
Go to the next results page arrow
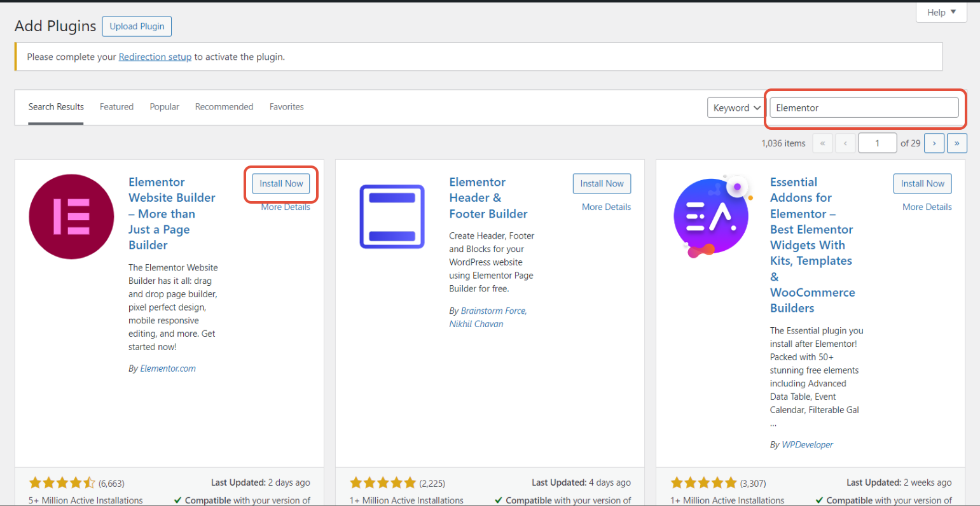coord(934,143)
